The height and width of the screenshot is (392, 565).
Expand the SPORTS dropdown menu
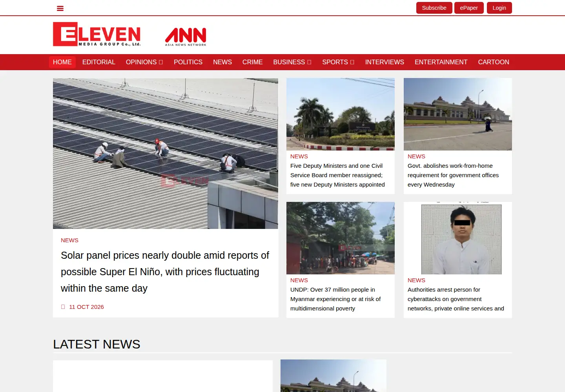pyautogui.click(x=338, y=62)
